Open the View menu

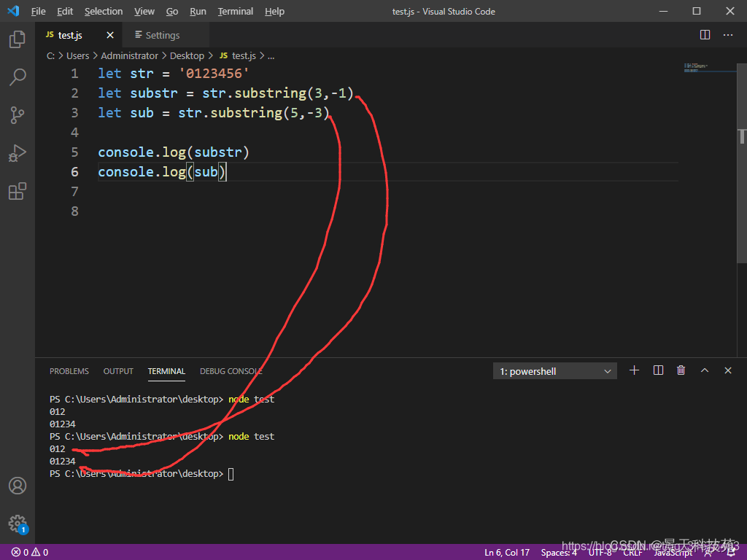(x=144, y=12)
